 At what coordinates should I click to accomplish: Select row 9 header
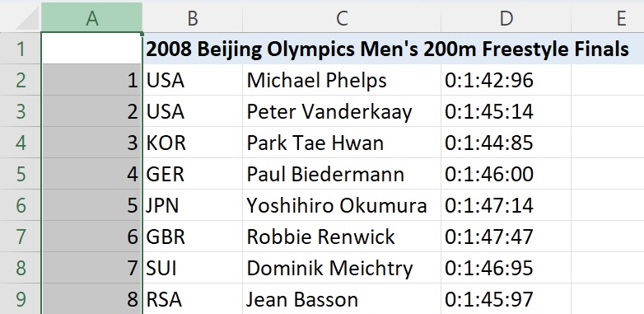(x=21, y=299)
